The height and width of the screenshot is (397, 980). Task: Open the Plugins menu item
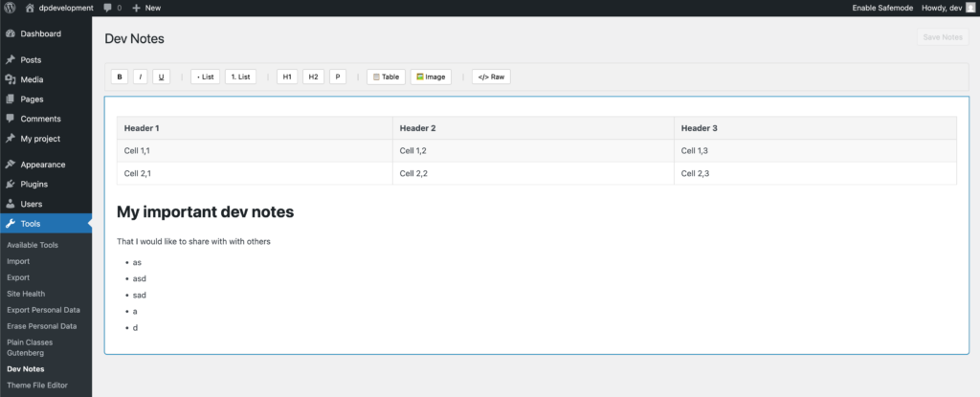pos(46,184)
